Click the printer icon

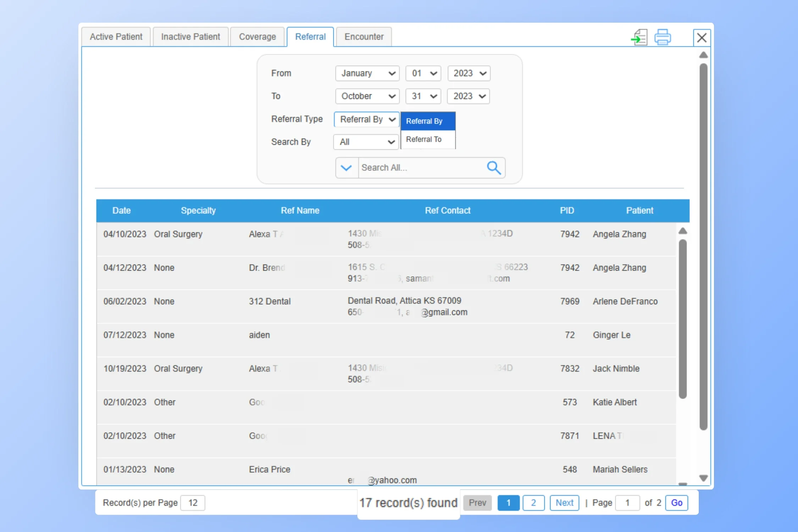[662, 37]
